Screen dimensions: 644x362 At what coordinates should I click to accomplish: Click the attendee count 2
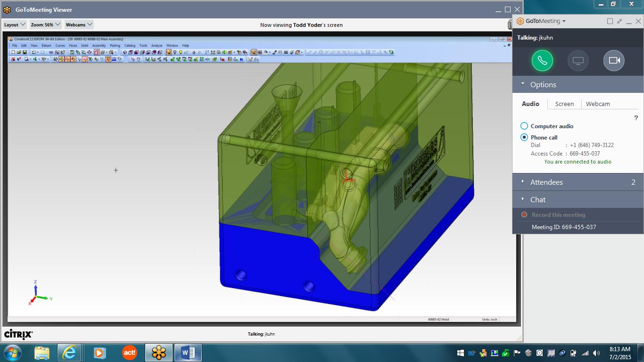click(633, 182)
